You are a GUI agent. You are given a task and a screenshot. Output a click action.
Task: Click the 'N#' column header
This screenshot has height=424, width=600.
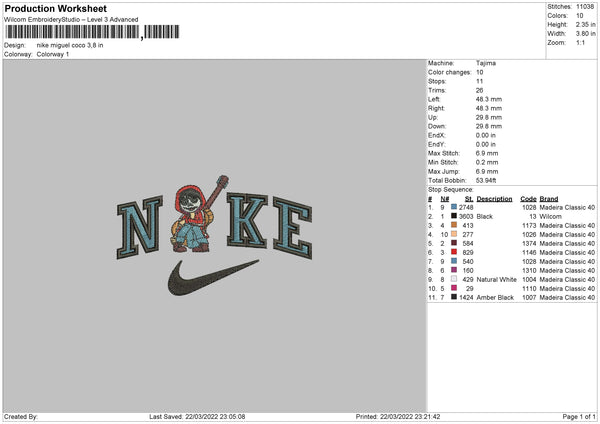pos(445,199)
